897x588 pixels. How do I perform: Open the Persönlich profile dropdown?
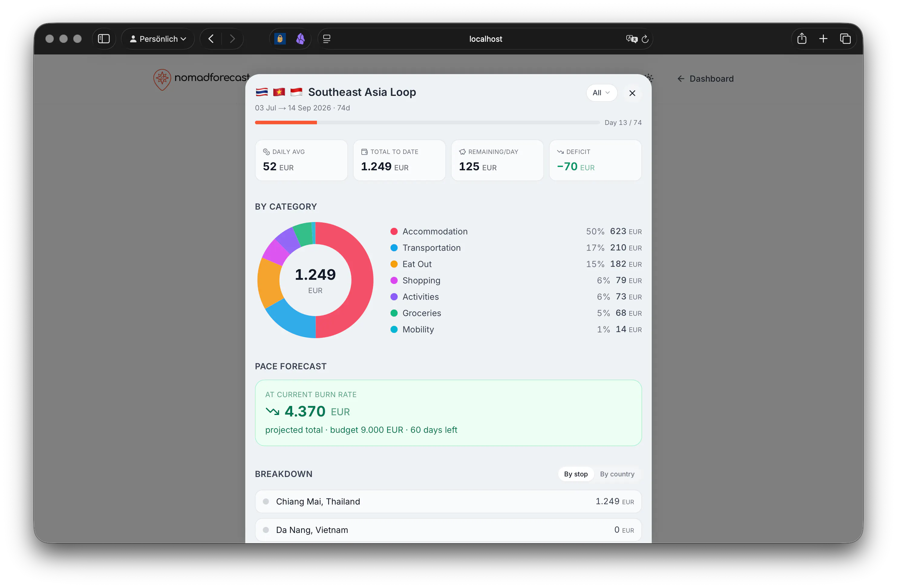point(158,39)
